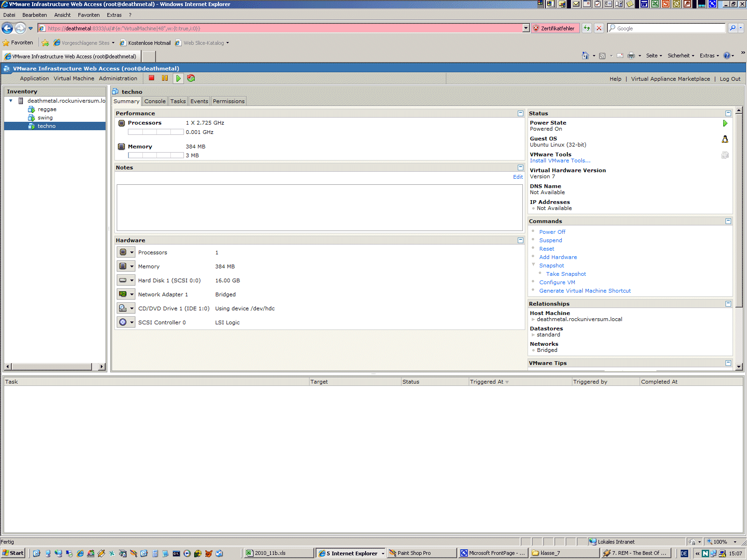This screenshot has width=747, height=560.
Task: Open the Hard Disk 1 dropdown
Action: [x=126, y=280]
